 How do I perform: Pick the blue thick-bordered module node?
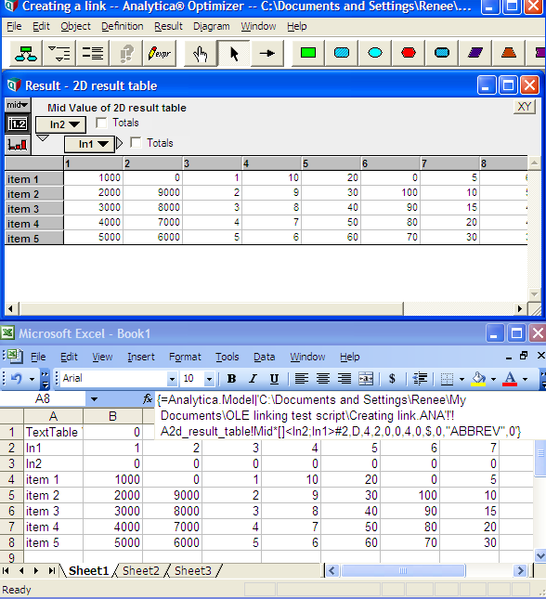click(x=442, y=53)
